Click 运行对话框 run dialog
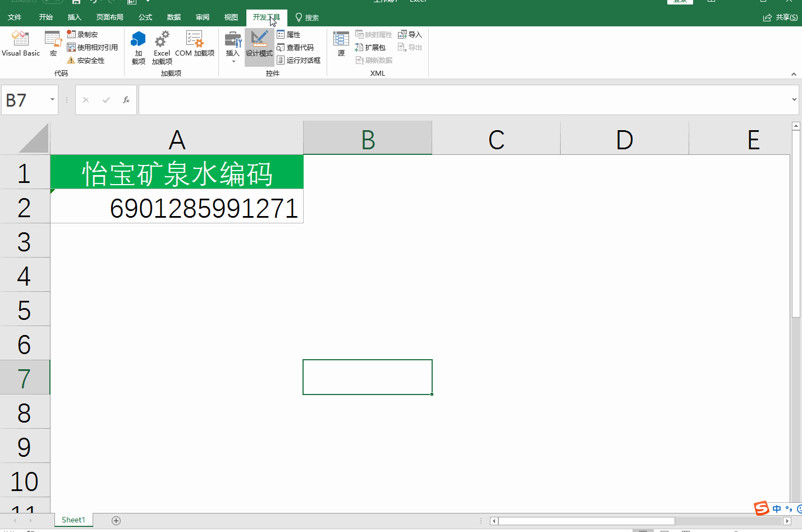 pos(299,60)
